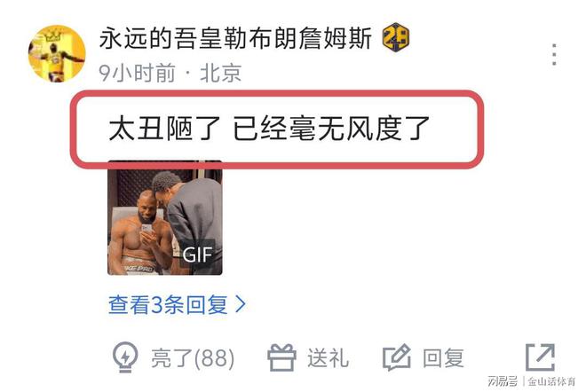
Task: Select the comment text 太丑陋了 已经毫无风度了
Action: (269, 128)
